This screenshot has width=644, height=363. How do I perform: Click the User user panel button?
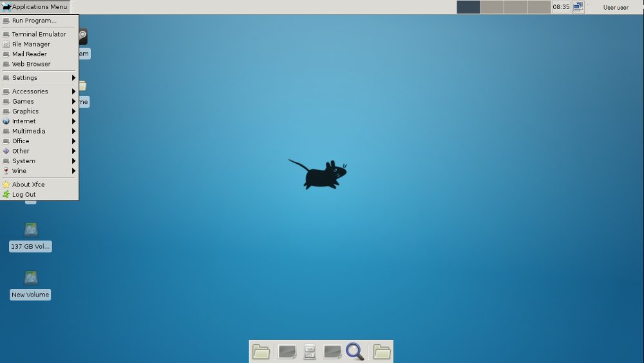coord(616,7)
